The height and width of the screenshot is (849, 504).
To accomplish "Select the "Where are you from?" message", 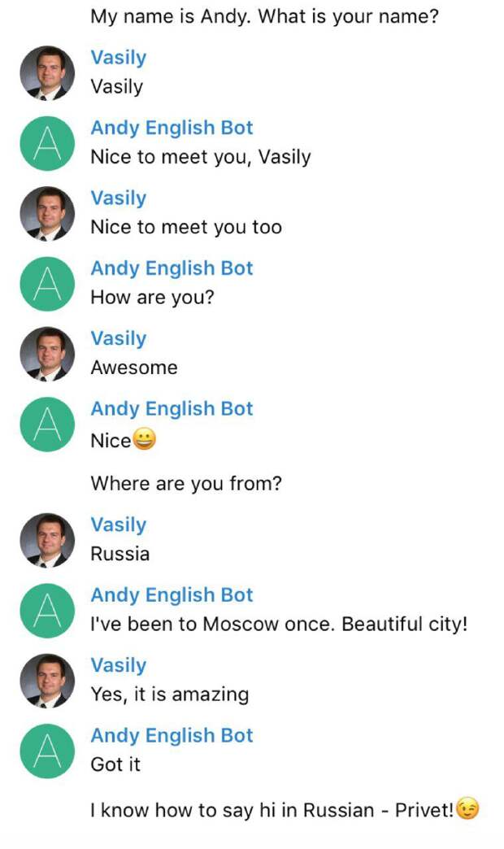I will coord(186,484).
